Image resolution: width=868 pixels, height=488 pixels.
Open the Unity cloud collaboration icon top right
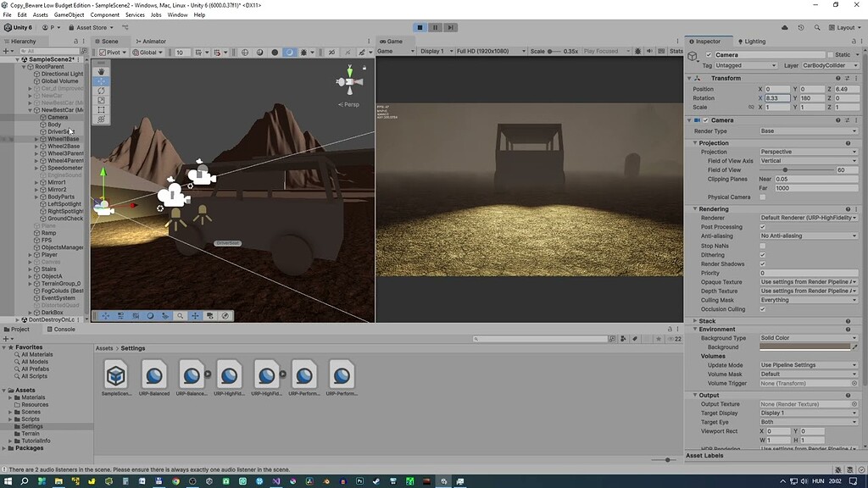(x=786, y=27)
